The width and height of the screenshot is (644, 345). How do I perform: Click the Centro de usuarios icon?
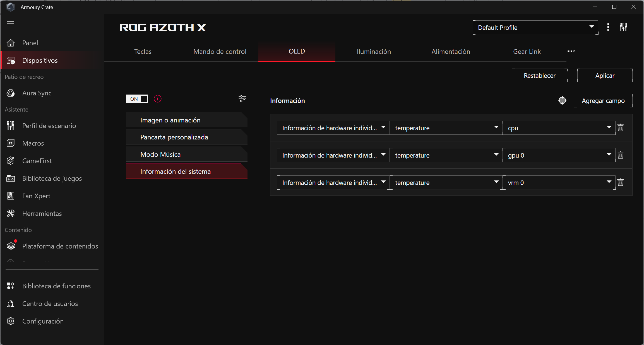11,304
